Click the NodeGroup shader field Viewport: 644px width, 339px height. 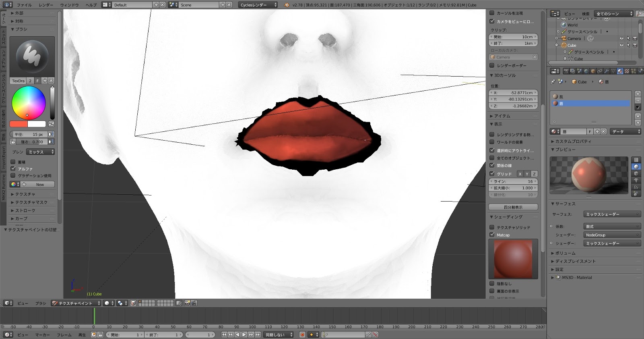612,235
